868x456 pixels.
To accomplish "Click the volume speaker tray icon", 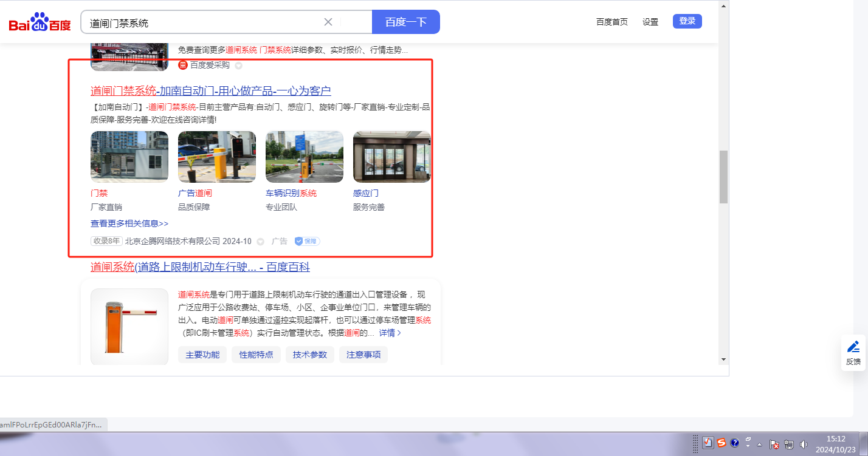I will [x=804, y=444].
